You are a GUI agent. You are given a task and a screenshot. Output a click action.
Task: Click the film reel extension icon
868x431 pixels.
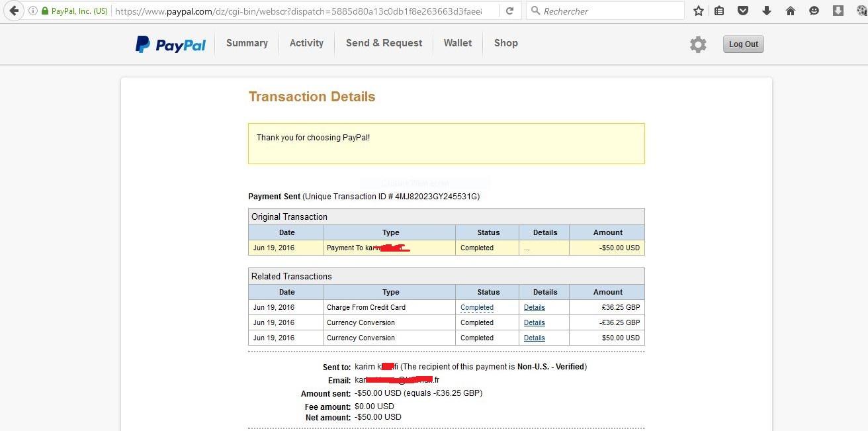pos(863,11)
